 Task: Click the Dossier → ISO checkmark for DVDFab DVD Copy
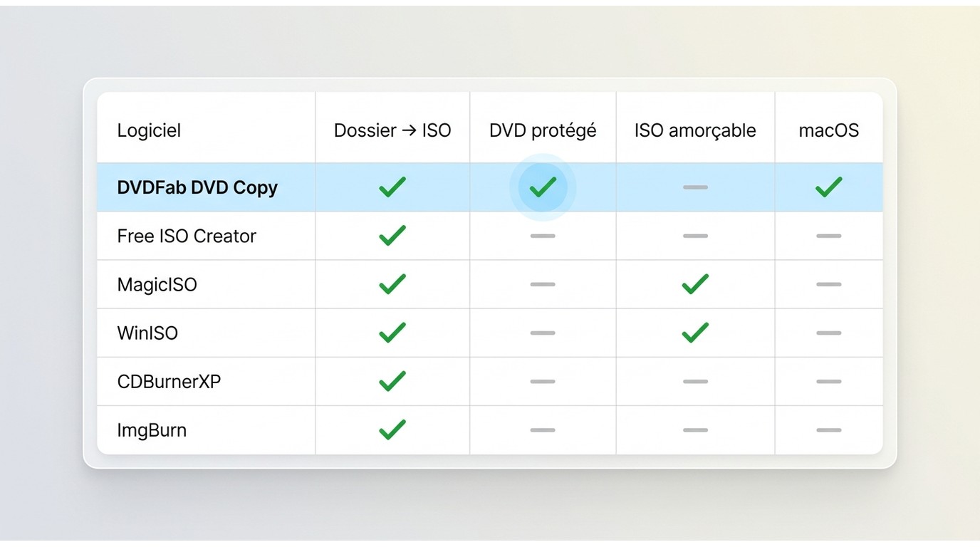392,187
